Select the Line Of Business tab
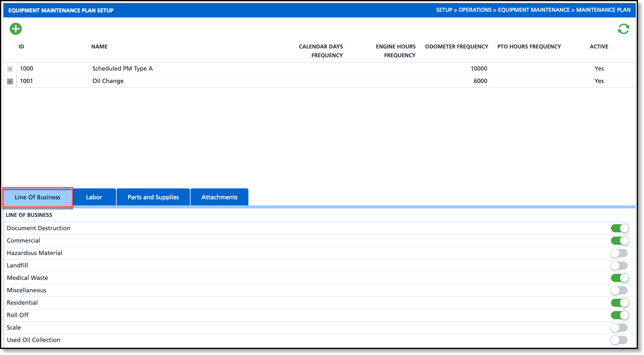The height and width of the screenshot is (355, 644). [38, 197]
